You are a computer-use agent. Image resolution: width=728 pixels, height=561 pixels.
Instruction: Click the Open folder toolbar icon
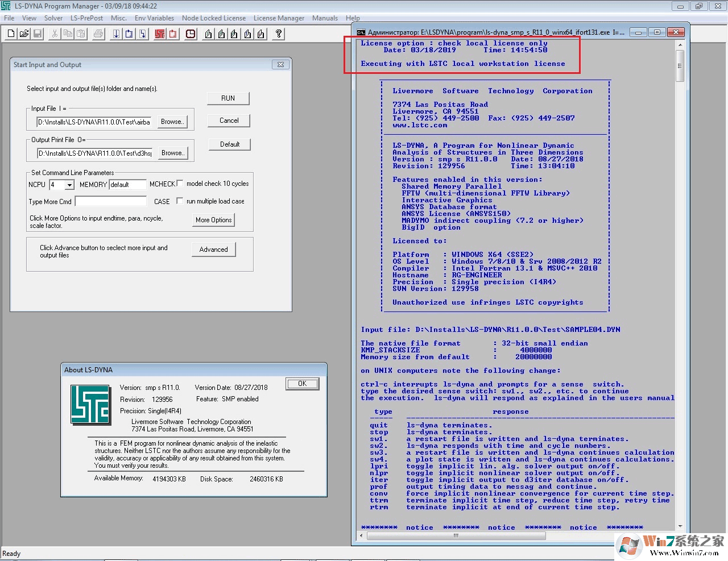[24, 34]
